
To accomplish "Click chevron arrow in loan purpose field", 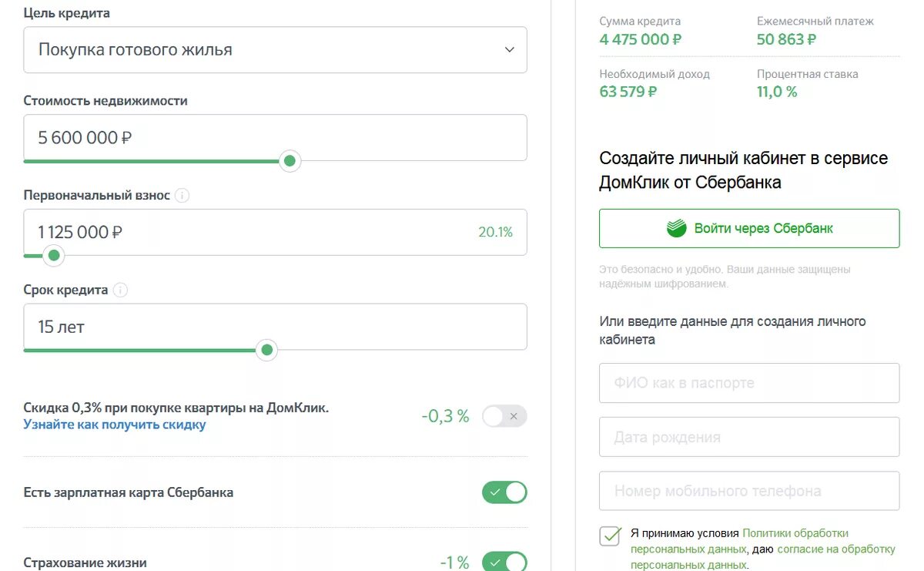I will click(x=509, y=50).
